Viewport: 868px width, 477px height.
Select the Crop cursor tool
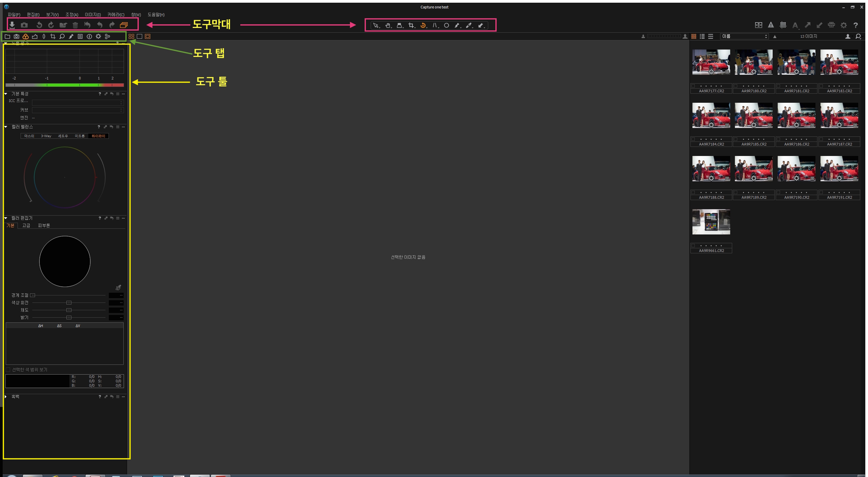pos(411,25)
